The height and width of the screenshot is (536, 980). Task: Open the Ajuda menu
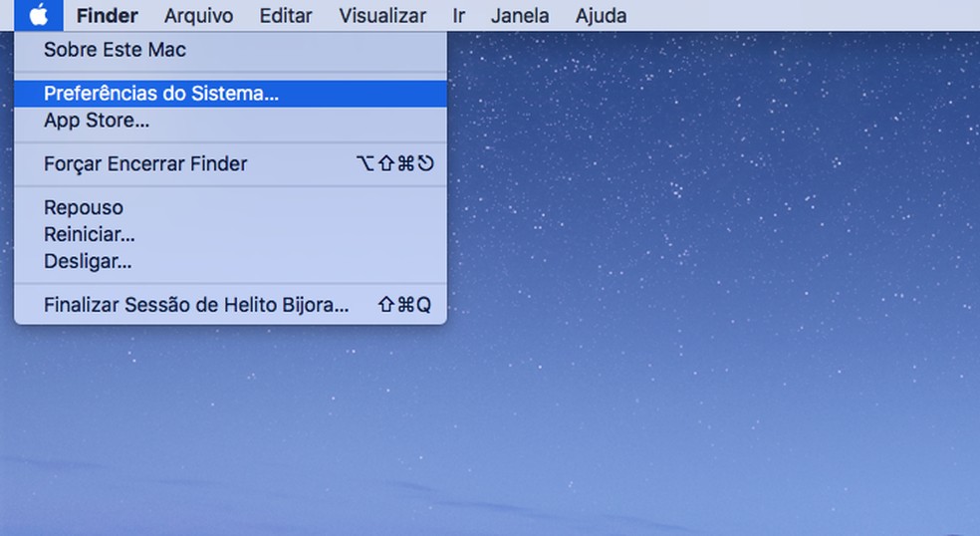click(x=602, y=16)
